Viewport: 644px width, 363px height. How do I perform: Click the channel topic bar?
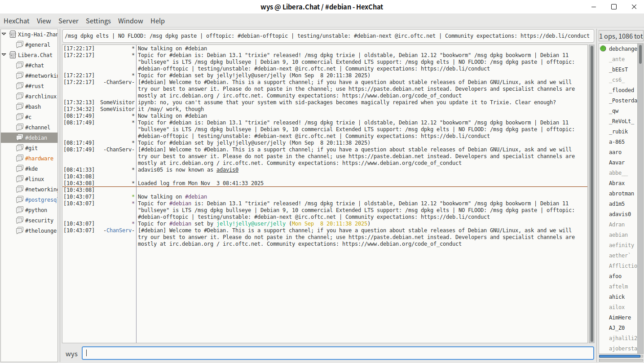(328, 36)
